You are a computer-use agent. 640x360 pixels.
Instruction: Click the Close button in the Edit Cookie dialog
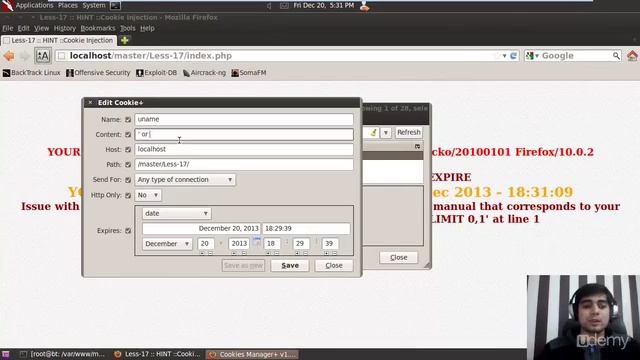pos(334,265)
